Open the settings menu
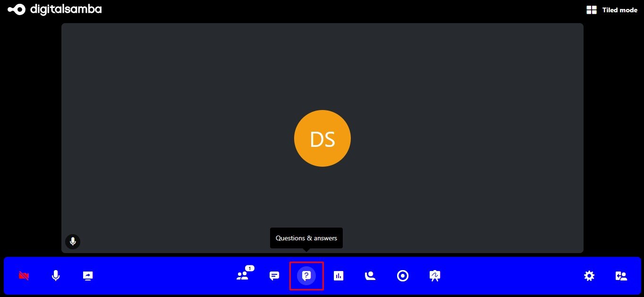The height and width of the screenshot is (297, 644). [589, 276]
